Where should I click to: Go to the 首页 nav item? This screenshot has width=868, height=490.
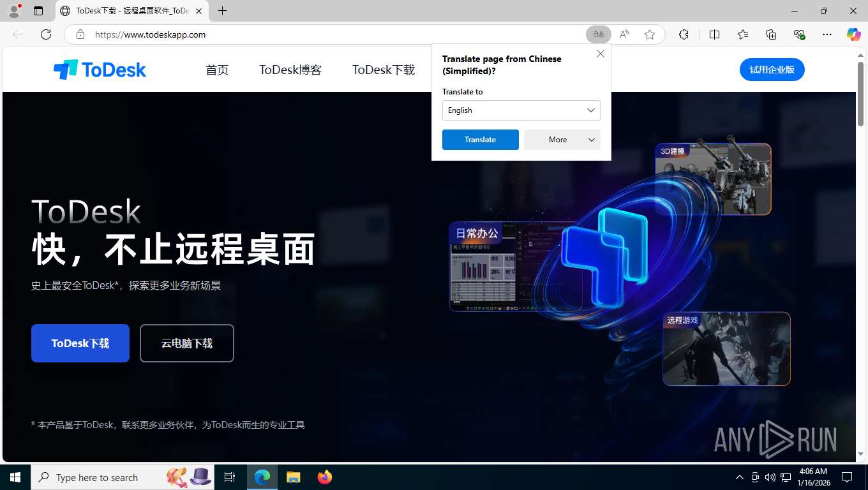click(217, 70)
